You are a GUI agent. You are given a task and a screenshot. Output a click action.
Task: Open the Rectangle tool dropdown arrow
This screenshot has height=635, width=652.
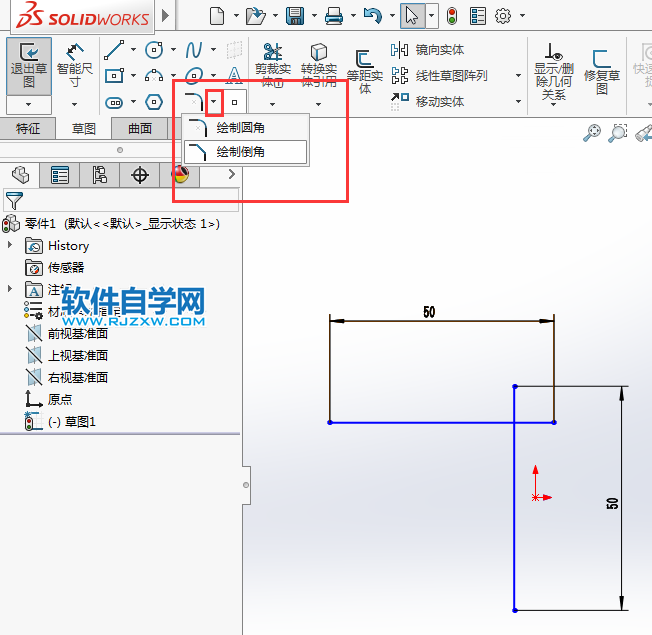pyautogui.click(x=133, y=76)
